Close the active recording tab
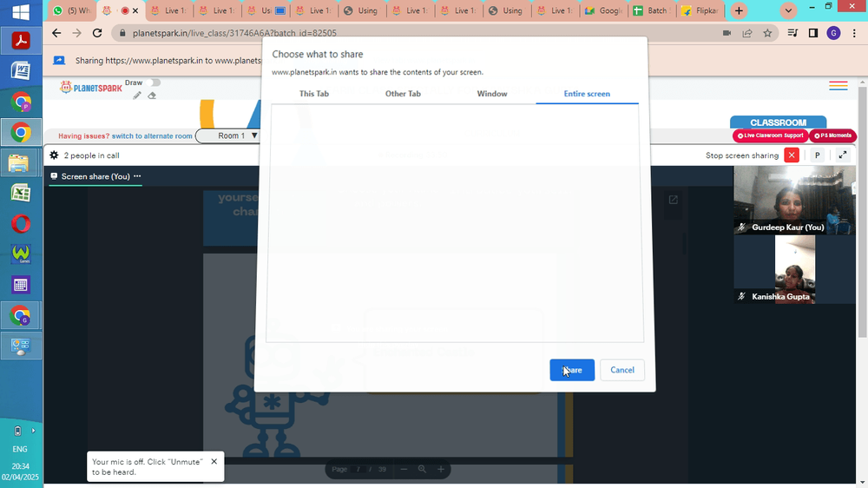Image resolution: width=868 pixels, height=488 pixels. (x=135, y=10)
